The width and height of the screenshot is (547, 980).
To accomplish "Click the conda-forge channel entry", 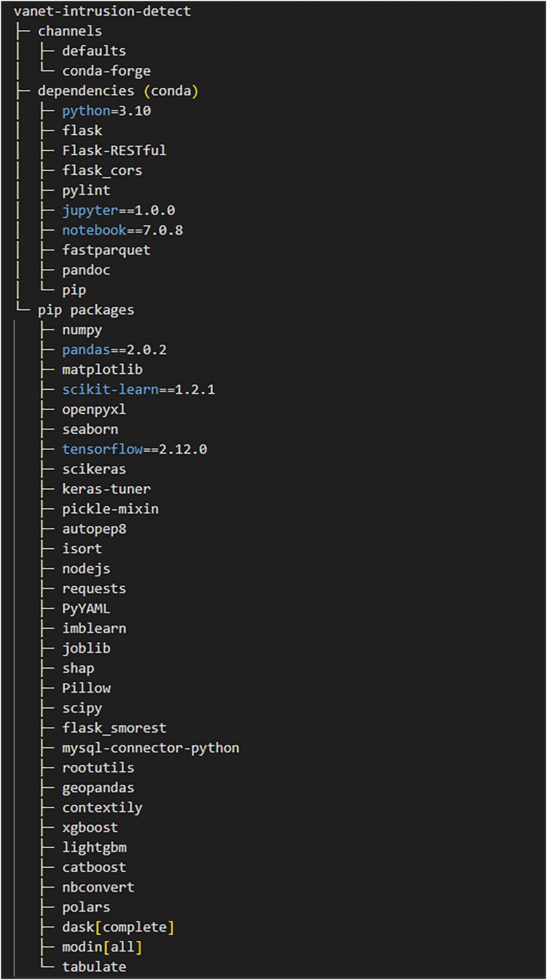I will click(106, 71).
